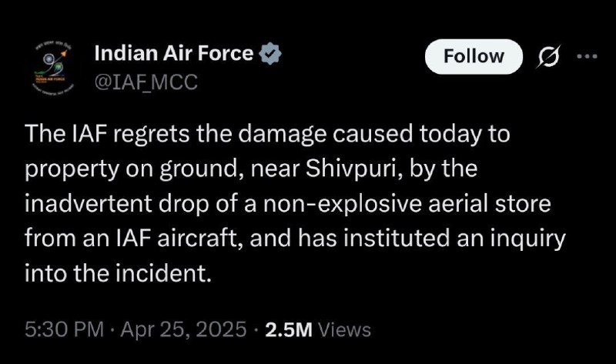Screen dimensions: 616x364
Task: Open the Indian Air Force profile avatar
Action: [52, 67]
